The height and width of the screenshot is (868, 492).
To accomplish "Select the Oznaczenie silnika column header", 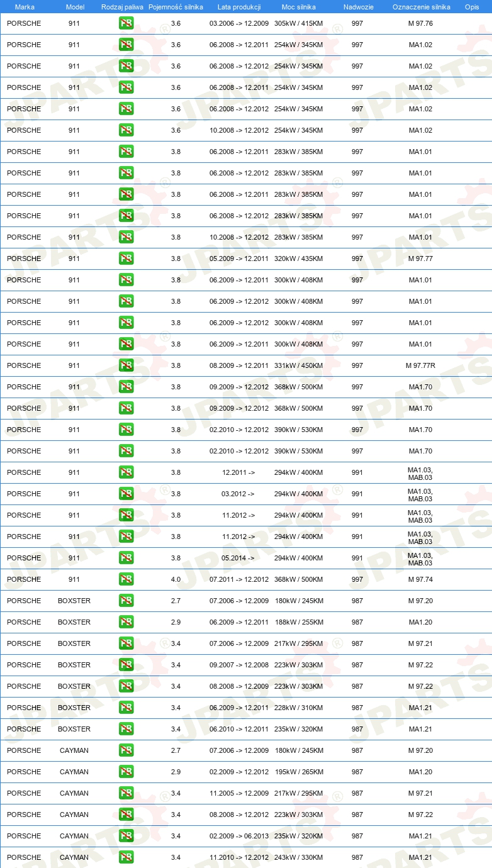I will click(422, 7).
